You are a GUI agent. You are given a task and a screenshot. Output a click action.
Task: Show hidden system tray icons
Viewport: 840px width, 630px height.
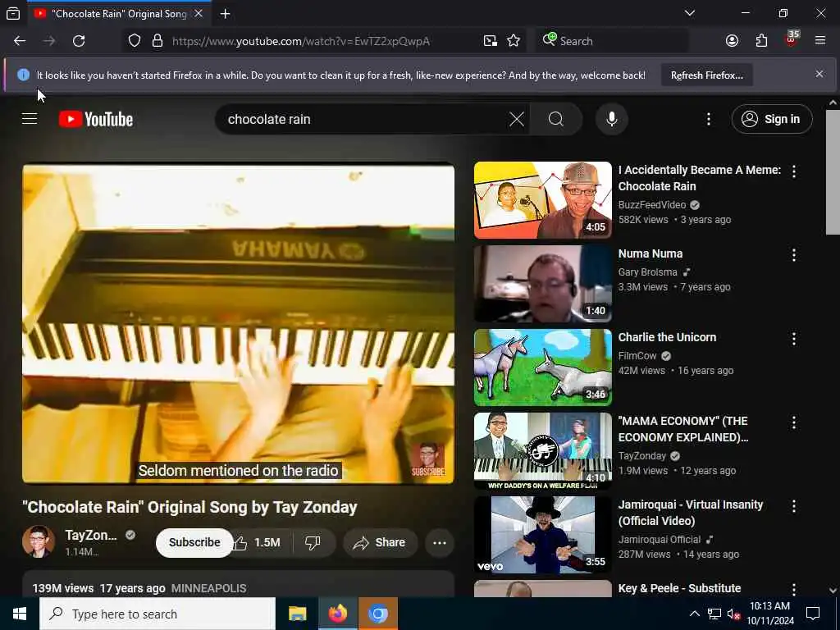pyautogui.click(x=694, y=614)
